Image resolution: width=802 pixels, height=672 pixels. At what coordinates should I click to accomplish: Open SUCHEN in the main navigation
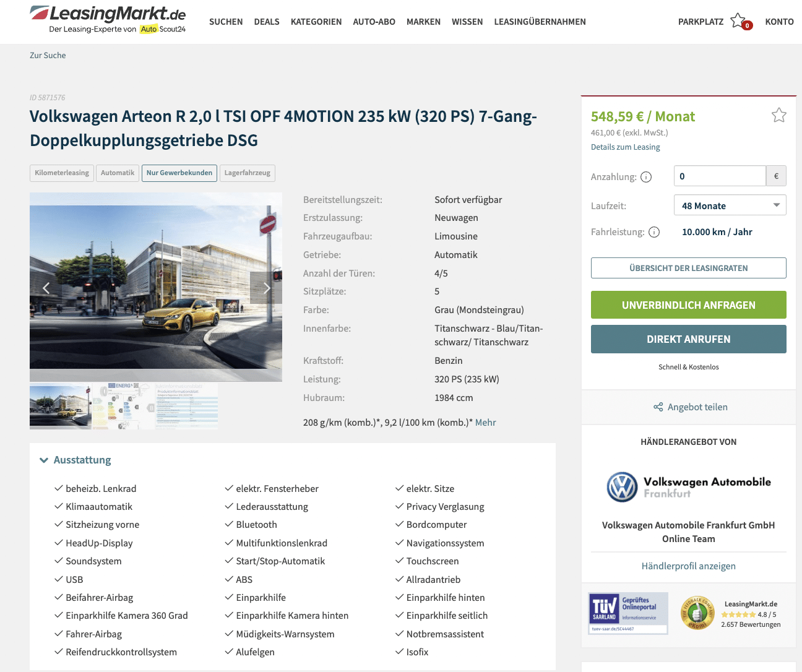(226, 22)
